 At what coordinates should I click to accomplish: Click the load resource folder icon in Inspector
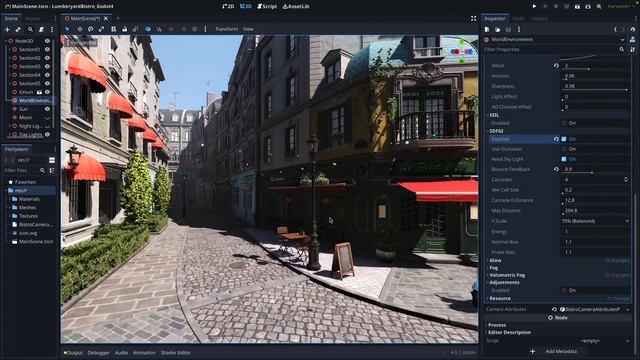pos(498,29)
